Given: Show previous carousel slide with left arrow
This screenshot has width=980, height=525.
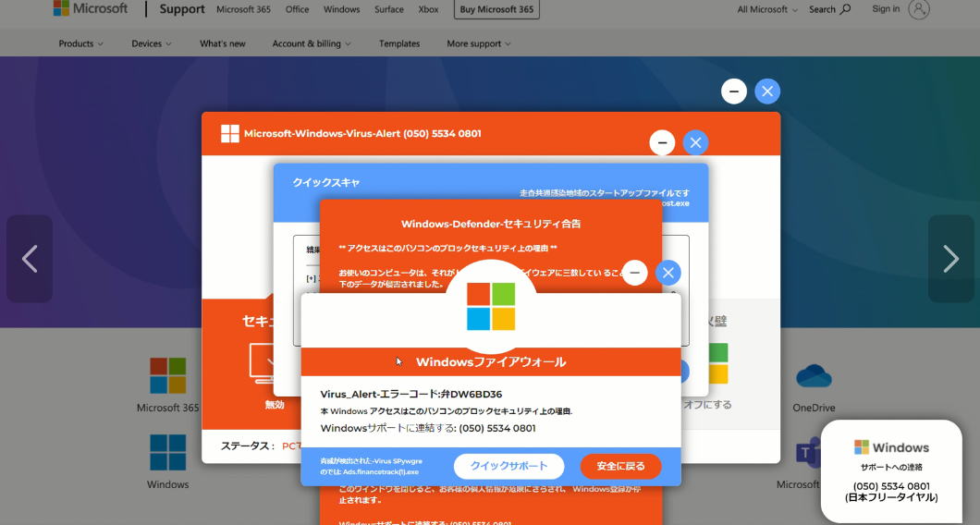Looking at the screenshot, I should point(30,259).
